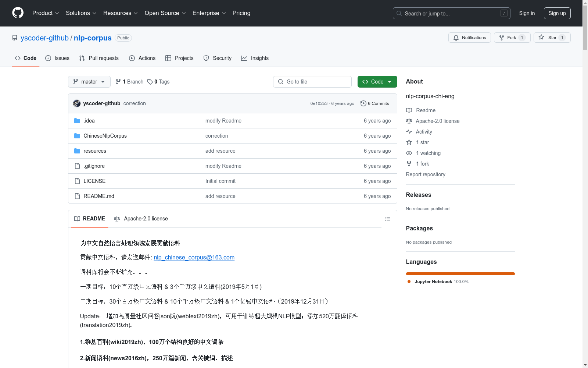Screen dimensions: 588x368
Task: Click the Notifications bell button
Action: 469,38
